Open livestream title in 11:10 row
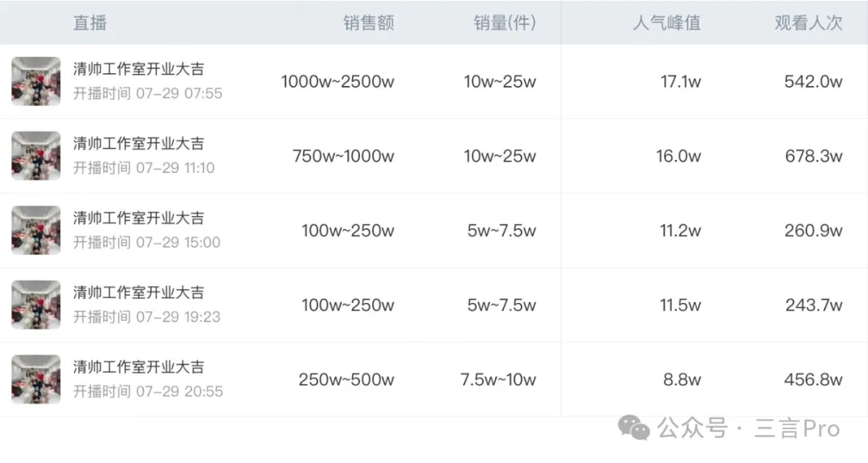This screenshot has width=868, height=463. click(138, 144)
